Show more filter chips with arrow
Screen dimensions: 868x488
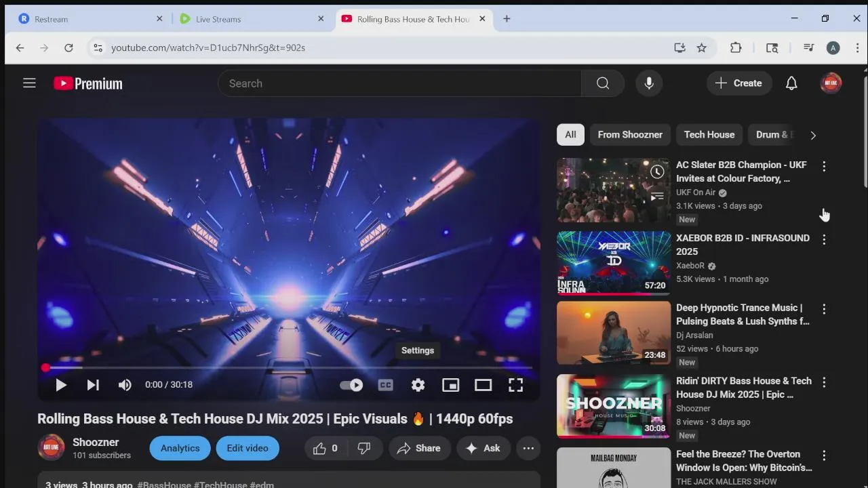[x=813, y=135]
